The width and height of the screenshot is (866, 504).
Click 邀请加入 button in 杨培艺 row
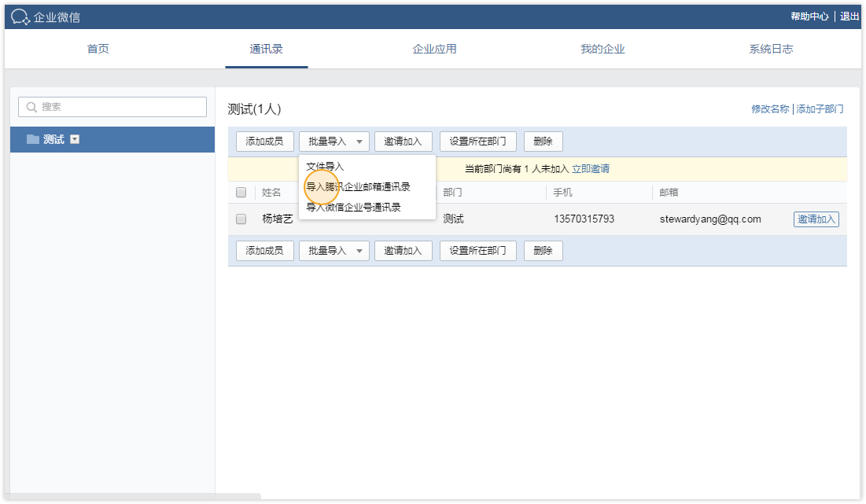click(816, 219)
